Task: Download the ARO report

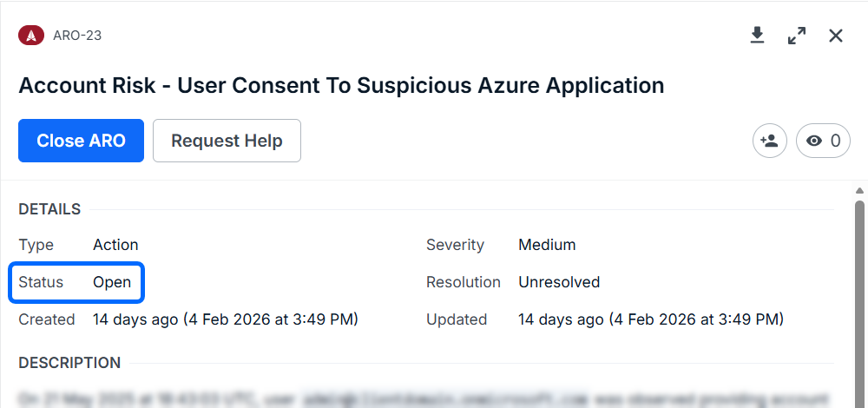Action: click(757, 36)
